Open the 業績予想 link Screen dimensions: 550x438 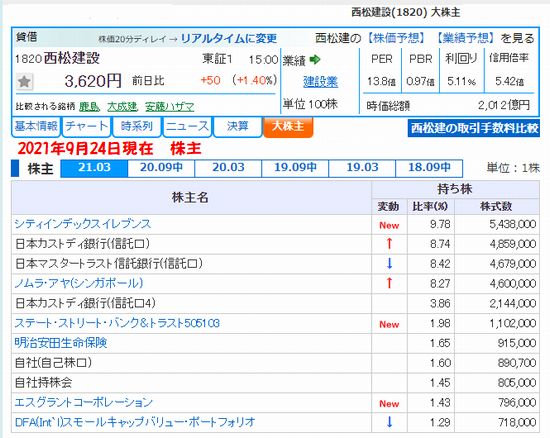coord(465,38)
